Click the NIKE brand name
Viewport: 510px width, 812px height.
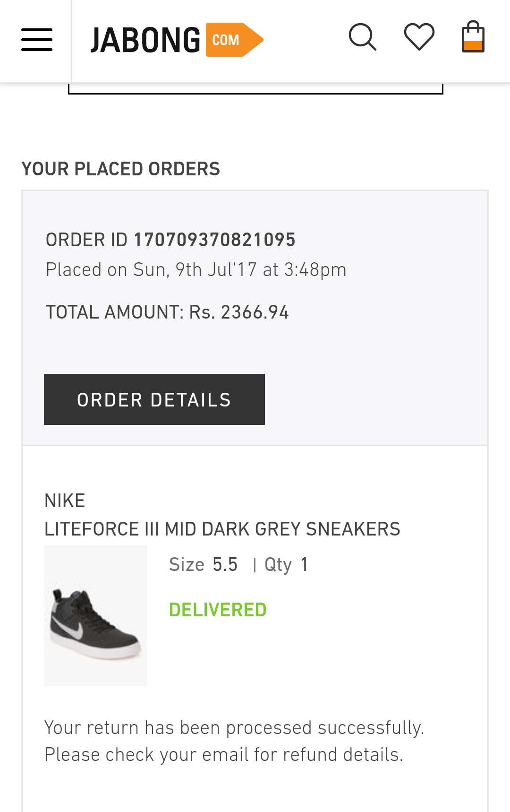tap(65, 501)
